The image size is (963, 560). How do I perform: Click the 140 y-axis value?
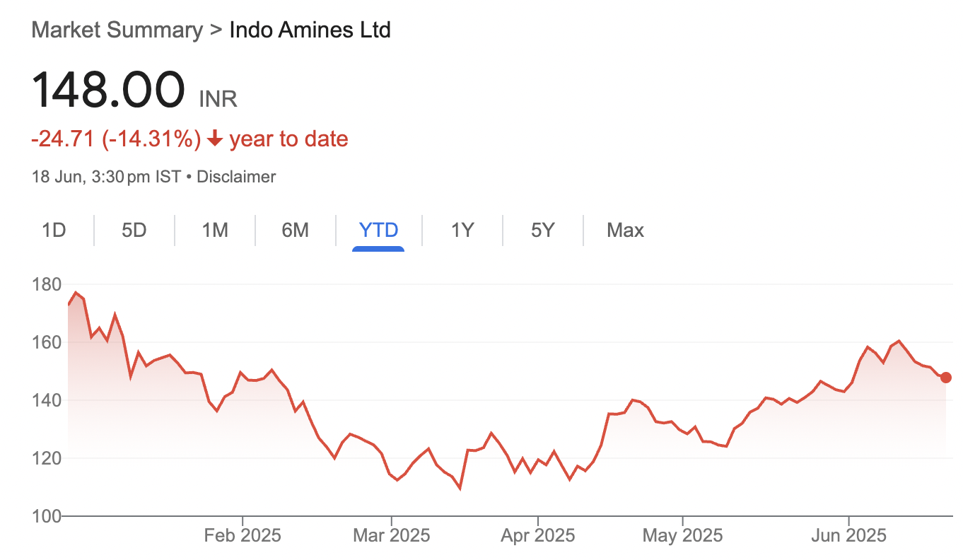tap(46, 400)
